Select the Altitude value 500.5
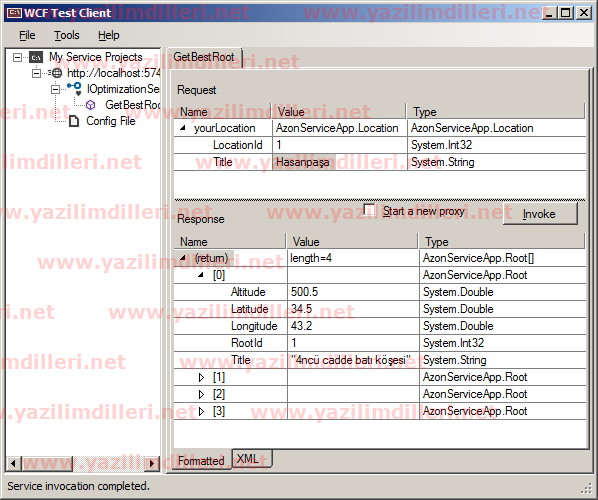Image resolution: width=598 pixels, height=500 pixels. [x=353, y=292]
